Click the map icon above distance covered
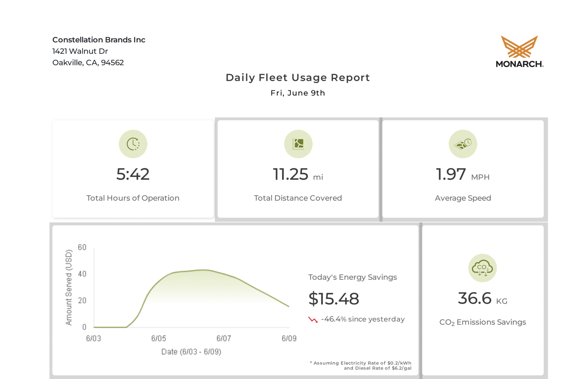This screenshot has height=379, width=588. pos(298,144)
